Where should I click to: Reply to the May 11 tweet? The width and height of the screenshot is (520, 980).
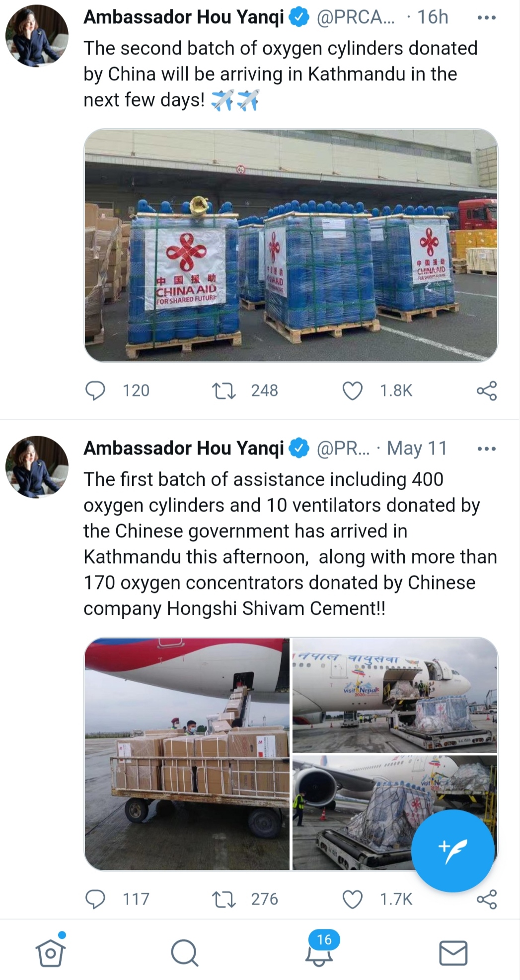(95, 899)
